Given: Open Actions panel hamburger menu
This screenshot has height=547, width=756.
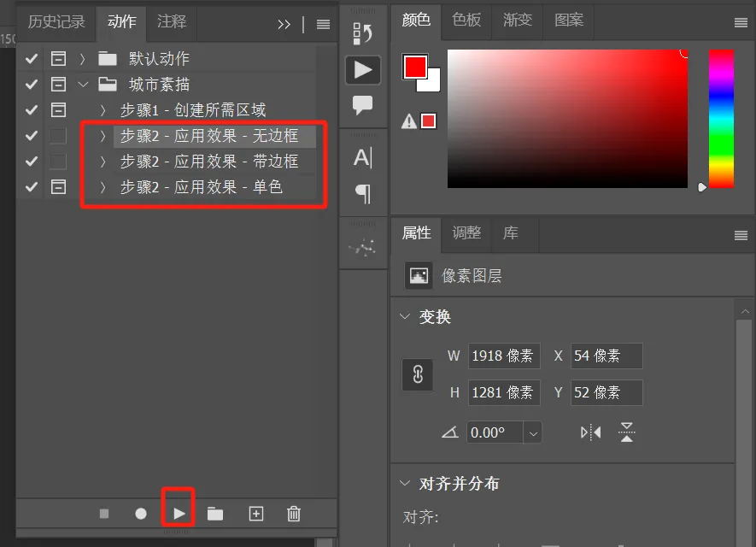Looking at the screenshot, I should [323, 24].
